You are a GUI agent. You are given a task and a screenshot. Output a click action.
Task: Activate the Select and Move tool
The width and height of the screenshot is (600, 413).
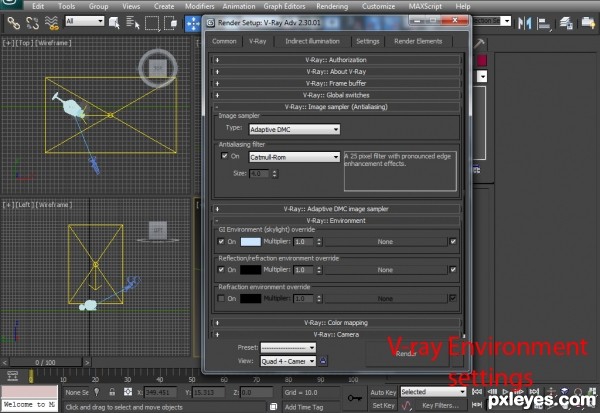pyautogui.click(x=193, y=23)
